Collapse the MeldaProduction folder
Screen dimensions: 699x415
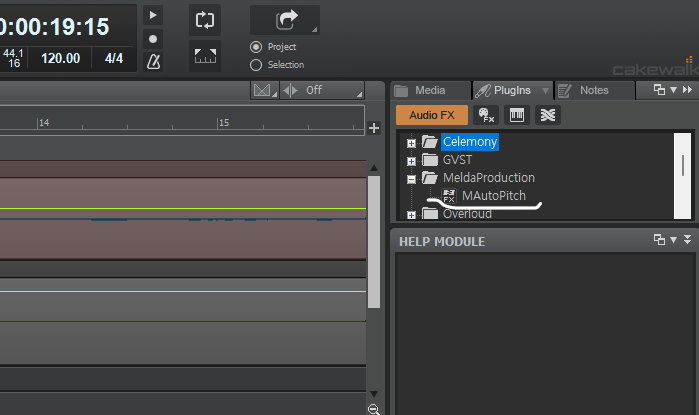pos(411,179)
